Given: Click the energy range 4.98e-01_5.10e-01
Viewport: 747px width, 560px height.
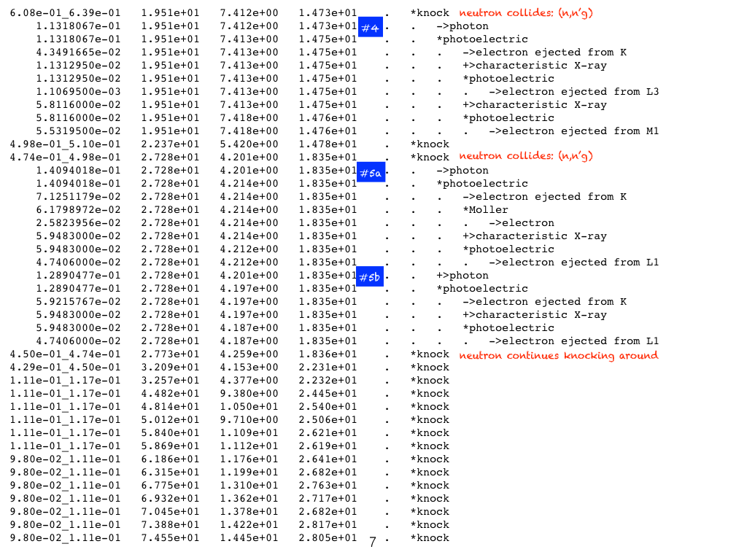Looking at the screenshot, I should pyautogui.click(x=65, y=144).
